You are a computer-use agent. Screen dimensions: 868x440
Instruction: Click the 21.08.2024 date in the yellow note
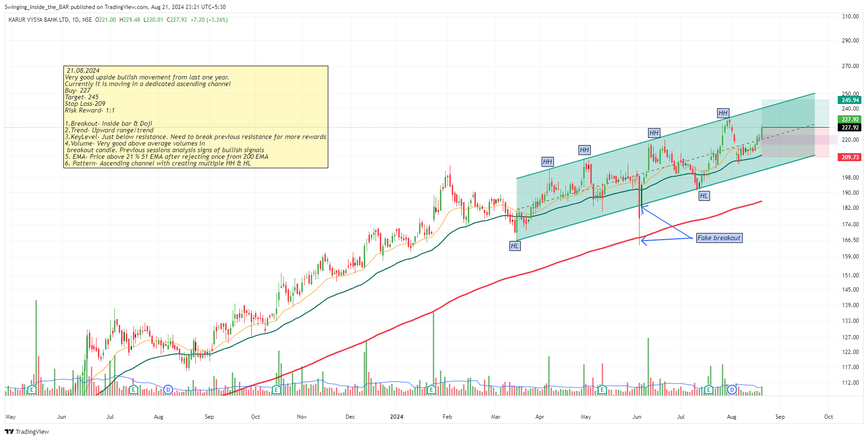pyautogui.click(x=83, y=70)
